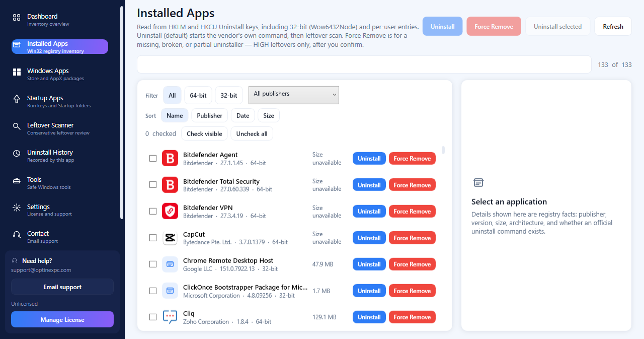This screenshot has height=339, width=644.
Task: Click the Uninstall History clock icon
Action: tap(17, 153)
